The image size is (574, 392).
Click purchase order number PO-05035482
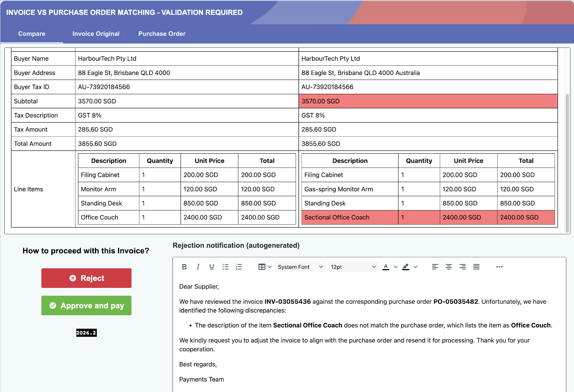click(x=456, y=302)
